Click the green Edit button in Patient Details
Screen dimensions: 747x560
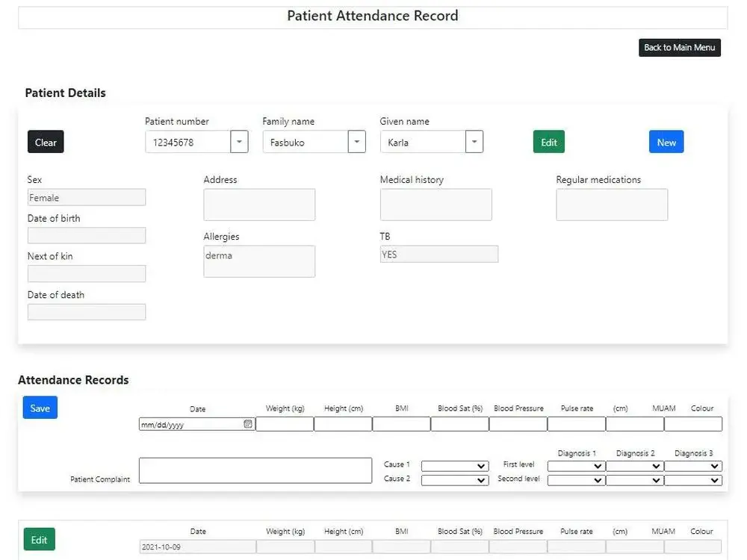point(549,142)
